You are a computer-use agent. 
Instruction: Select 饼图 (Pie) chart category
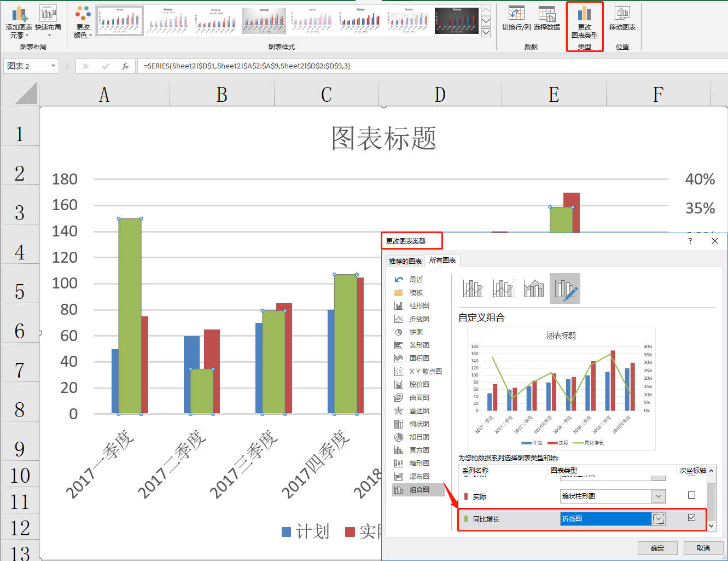416,332
